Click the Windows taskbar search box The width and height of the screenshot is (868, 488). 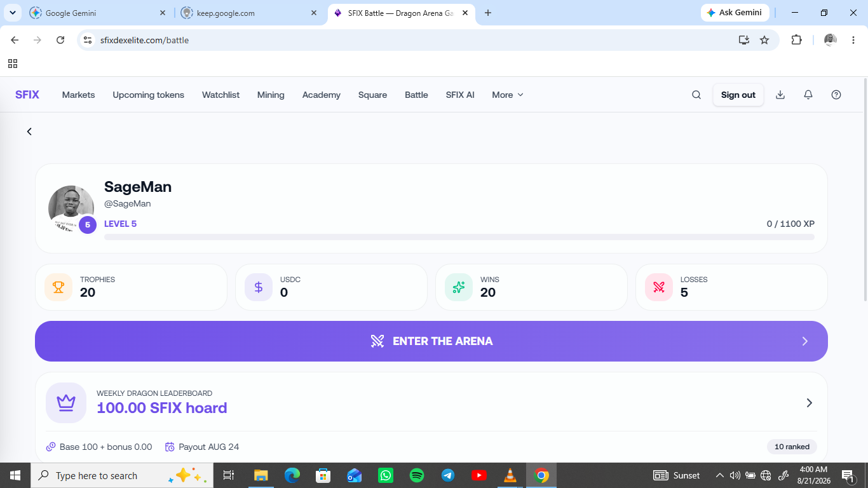122,475
